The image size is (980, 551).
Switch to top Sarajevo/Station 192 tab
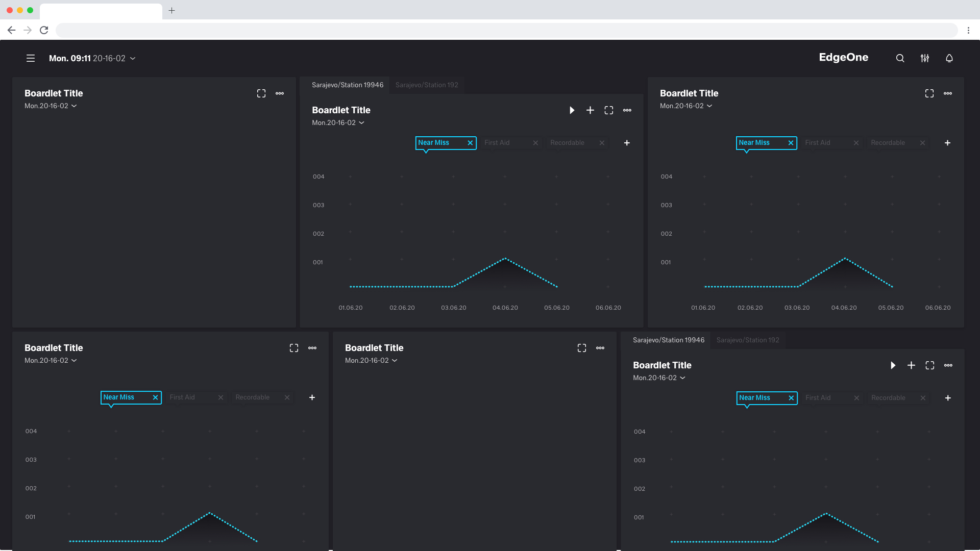click(x=427, y=85)
